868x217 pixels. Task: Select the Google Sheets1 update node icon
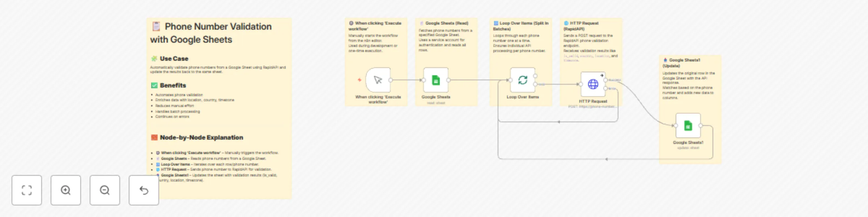pyautogui.click(x=688, y=125)
